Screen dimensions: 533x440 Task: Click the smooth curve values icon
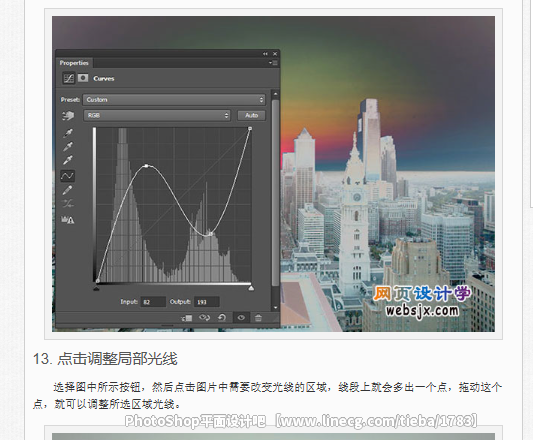(x=68, y=204)
